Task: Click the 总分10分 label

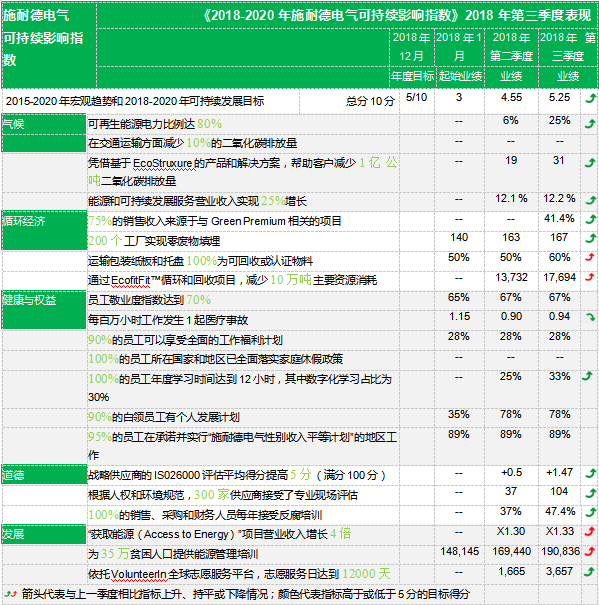Action: point(370,101)
